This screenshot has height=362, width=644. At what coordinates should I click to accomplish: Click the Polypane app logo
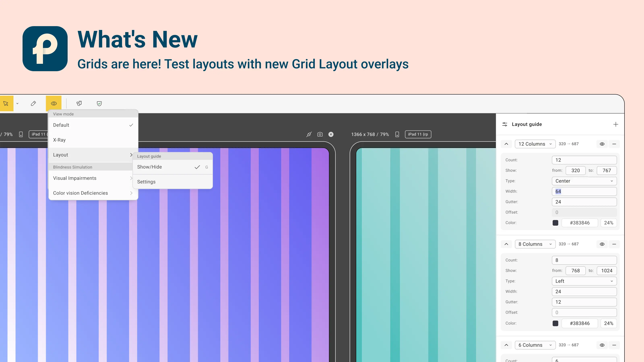[x=45, y=48]
